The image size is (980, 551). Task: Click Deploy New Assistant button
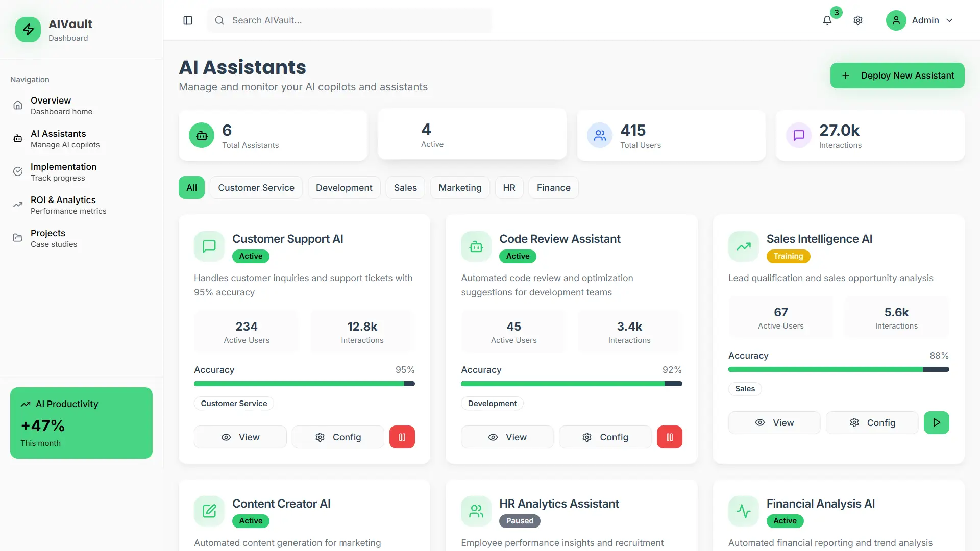pos(897,76)
